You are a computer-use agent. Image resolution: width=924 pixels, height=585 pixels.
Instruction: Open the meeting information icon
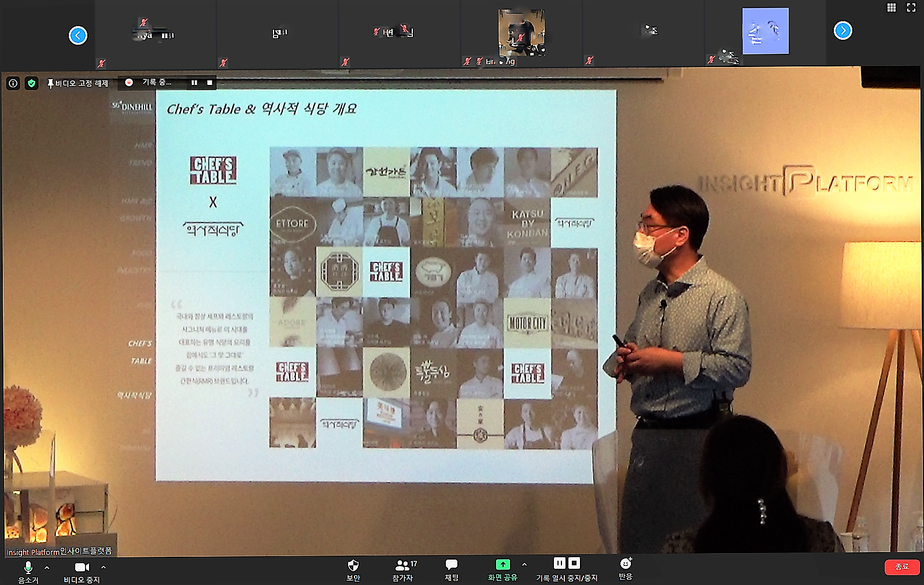[13, 83]
